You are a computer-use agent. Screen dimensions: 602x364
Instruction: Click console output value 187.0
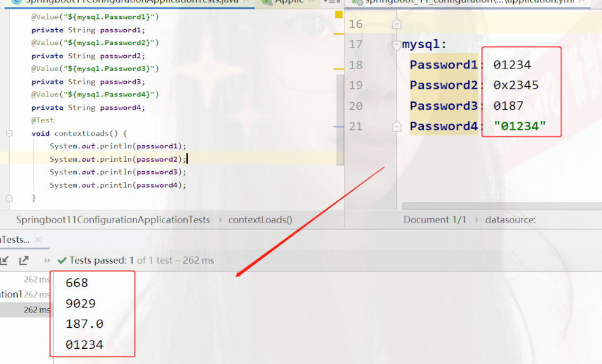point(84,324)
